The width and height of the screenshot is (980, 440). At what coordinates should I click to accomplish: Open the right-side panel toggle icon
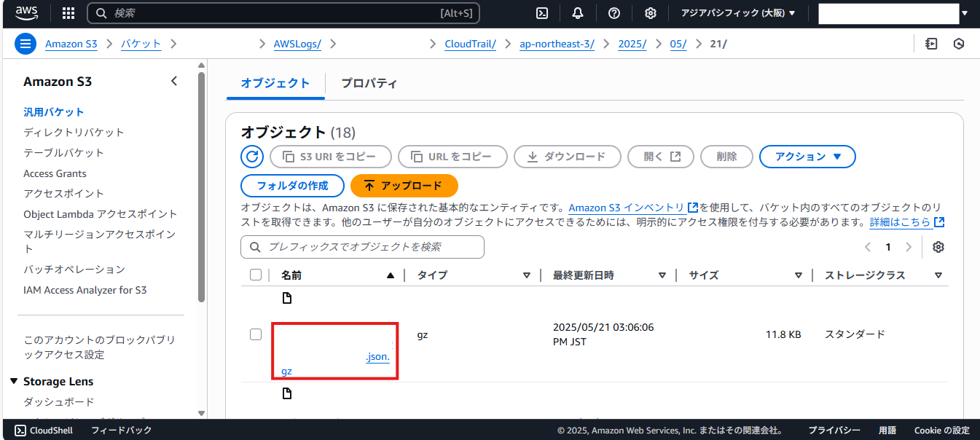[931, 44]
